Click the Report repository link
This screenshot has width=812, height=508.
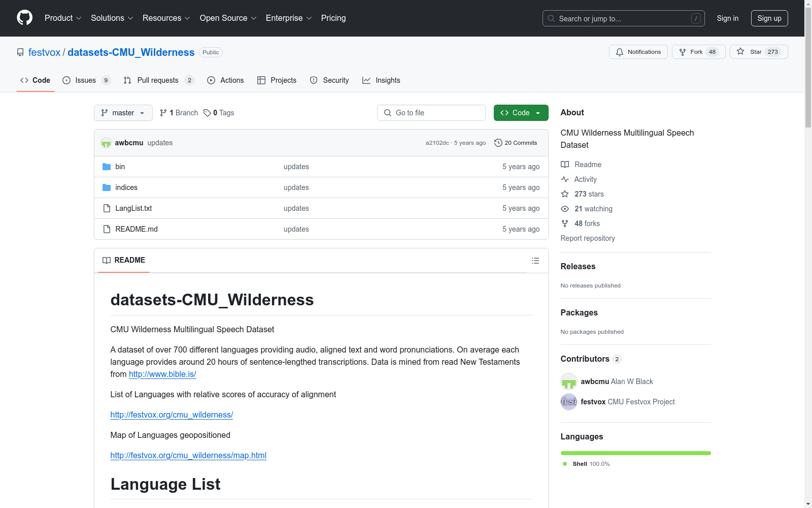pos(588,238)
